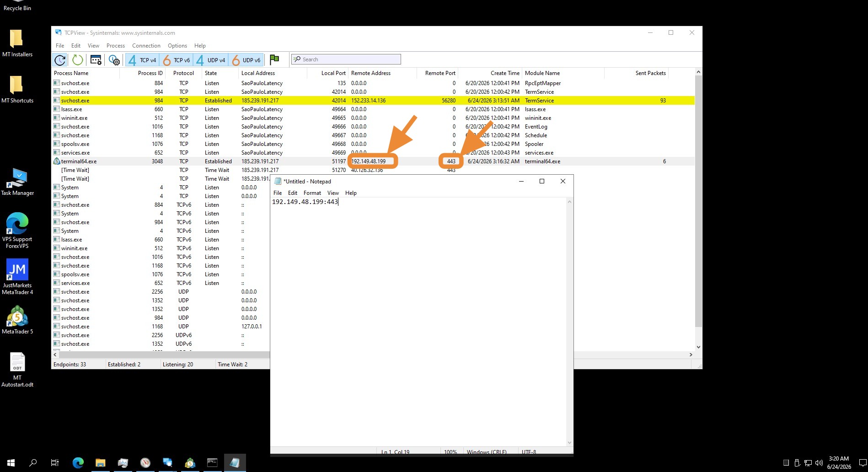Select the terminal64.exe row

tap(373, 161)
